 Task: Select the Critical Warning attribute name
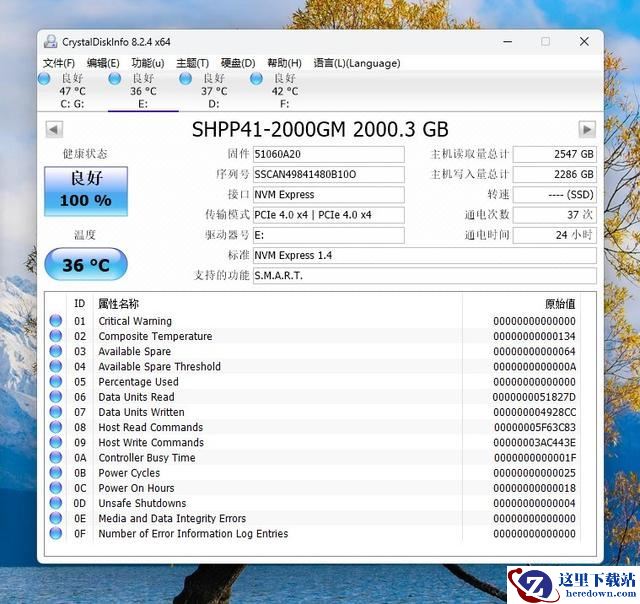tap(135, 321)
